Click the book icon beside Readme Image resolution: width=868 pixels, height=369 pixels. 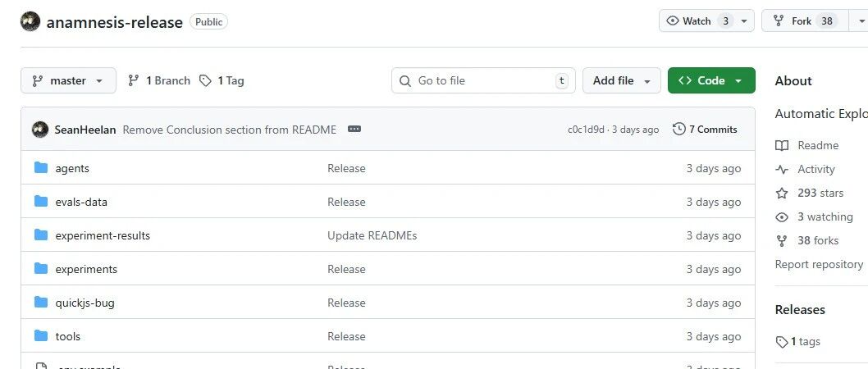tap(782, 145)
